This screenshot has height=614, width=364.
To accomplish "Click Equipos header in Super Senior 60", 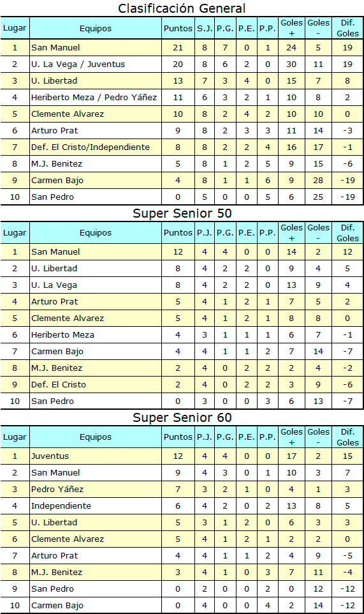I will (96, 437).
